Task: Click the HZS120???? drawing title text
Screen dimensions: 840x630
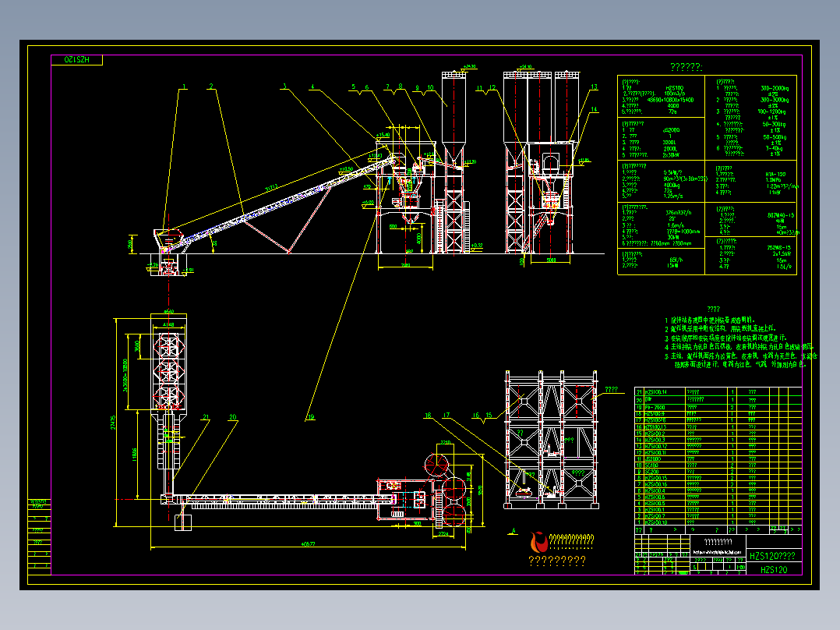Action: coord(772,556)
